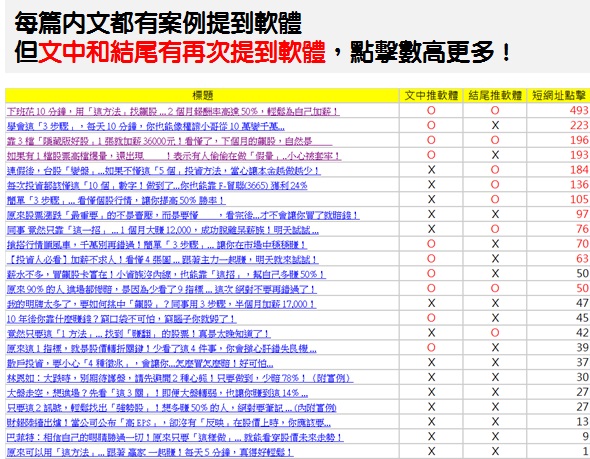590x459 pixels.
Task: Open the link starting with 只要這 2 訣竅
Action: [172, 408]
